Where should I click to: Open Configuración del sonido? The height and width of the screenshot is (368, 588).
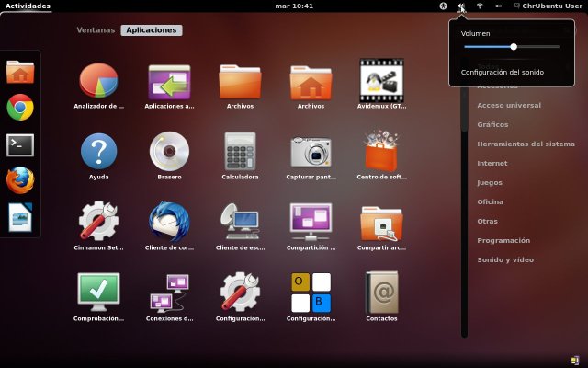[503, 72]
